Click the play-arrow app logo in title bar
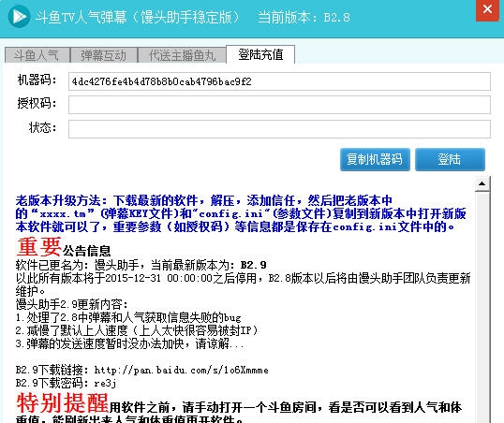The width and height of the screenshot is (504, 423). click(19, 17)
